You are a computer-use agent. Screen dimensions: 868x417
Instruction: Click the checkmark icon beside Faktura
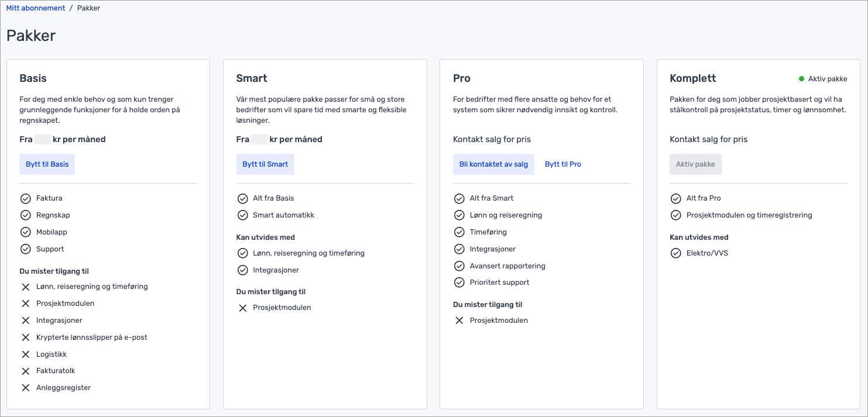(x=25, y=198)
